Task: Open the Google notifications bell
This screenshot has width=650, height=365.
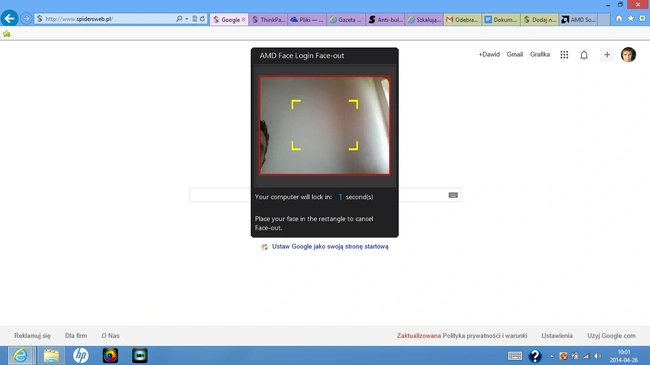Action: 584,55
